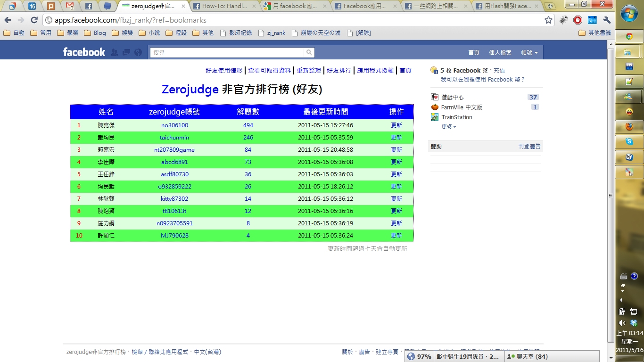Open 好友使用情形 menu link
644x362 pixels.
pyautogui.click(x=224, y=70)
